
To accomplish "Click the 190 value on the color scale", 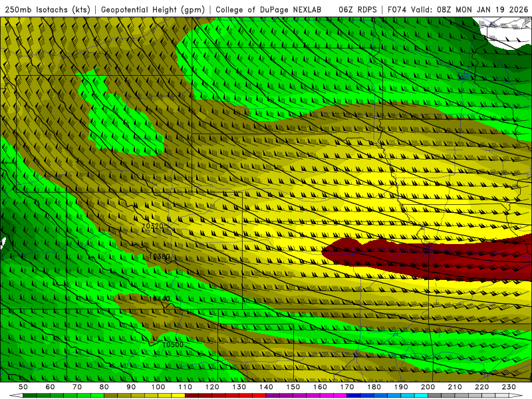I will 401,387.
